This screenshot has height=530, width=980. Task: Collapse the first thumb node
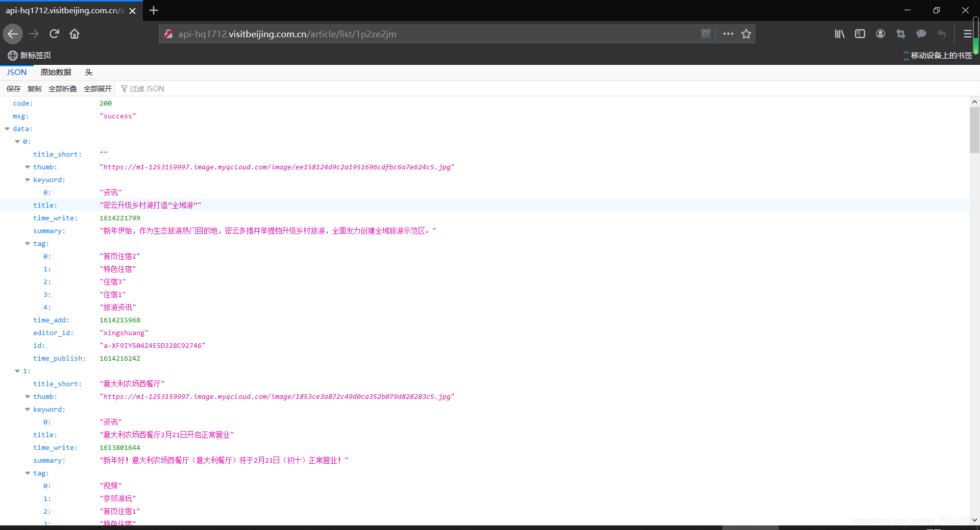tap(28, 167)
